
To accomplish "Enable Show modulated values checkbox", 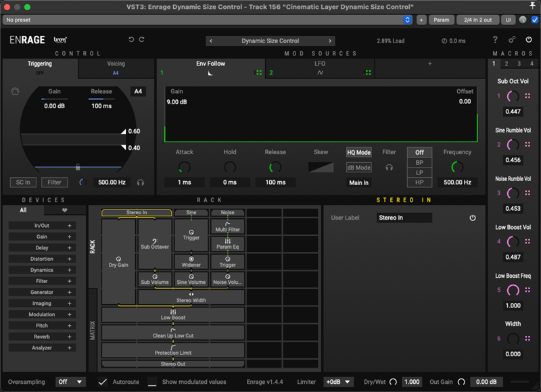I will tap(152, 382).
